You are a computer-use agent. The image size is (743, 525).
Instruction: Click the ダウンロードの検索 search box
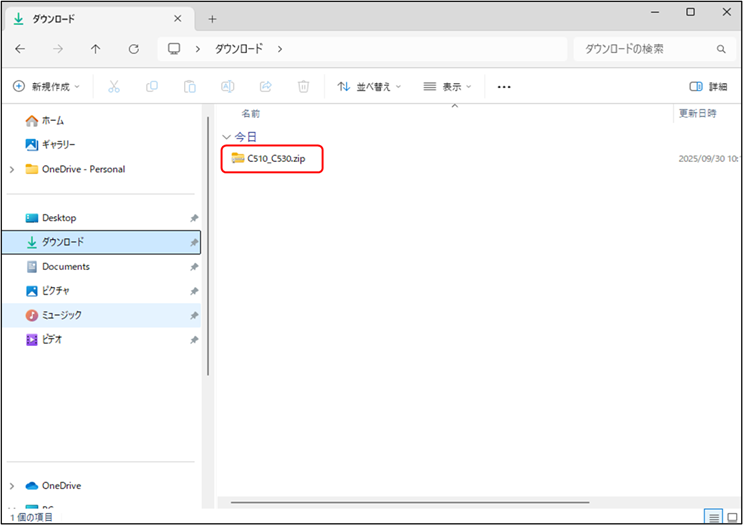[650, 49]
